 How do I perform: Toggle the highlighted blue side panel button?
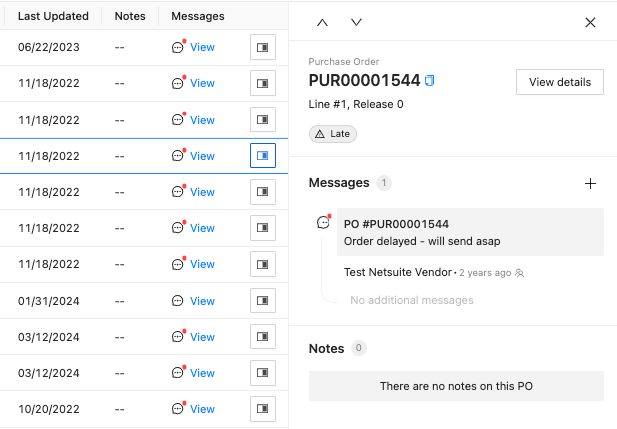tap(263, 156)
